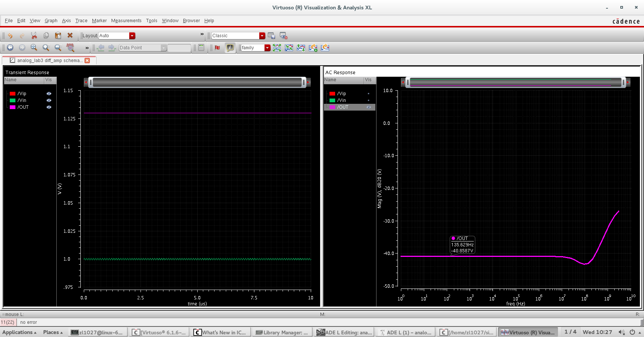Open the Places menu in taskbar

point(53,332)
